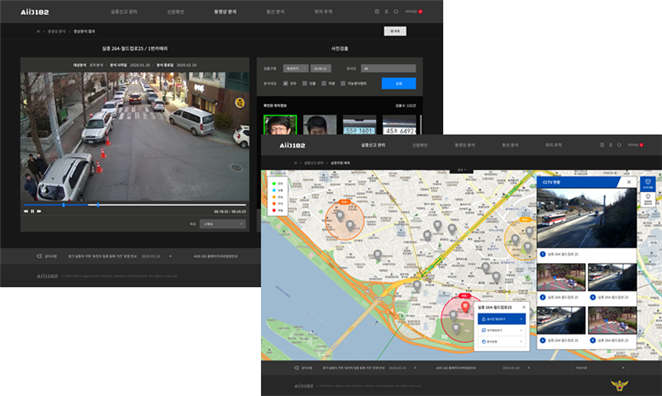662x396 pixels.
Task: Expand the third option in the location popup
Action: 502,341
